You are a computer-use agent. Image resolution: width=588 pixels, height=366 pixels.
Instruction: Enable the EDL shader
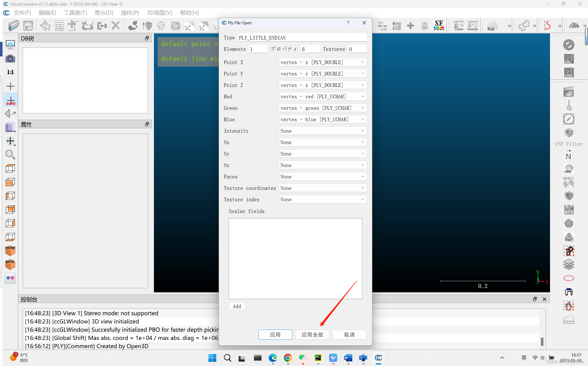569,59
